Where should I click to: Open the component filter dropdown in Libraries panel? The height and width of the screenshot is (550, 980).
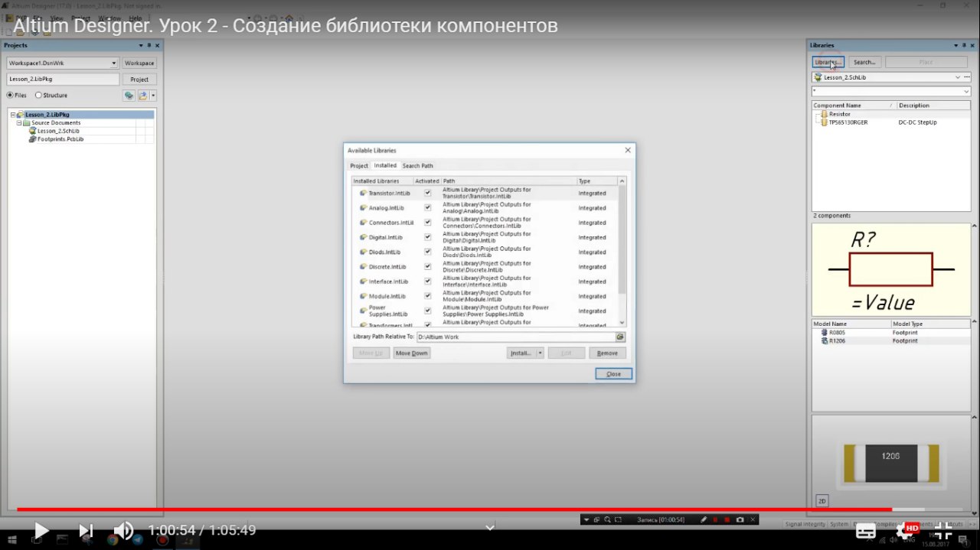point(966,92)
